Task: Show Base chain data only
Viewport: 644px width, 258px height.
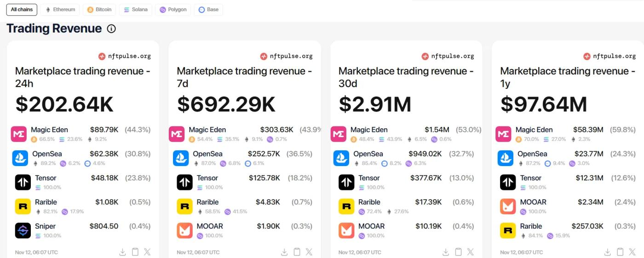Action: pos(208,10)
